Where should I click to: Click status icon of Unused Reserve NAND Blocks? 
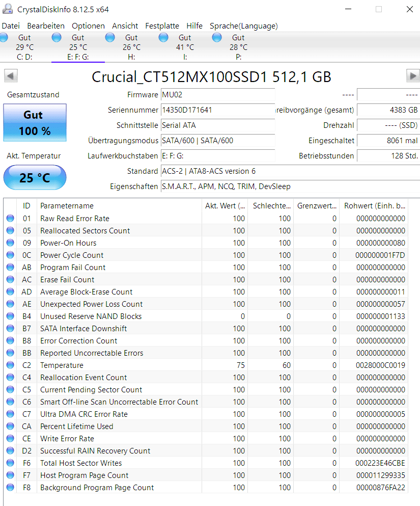coord(10,316)
